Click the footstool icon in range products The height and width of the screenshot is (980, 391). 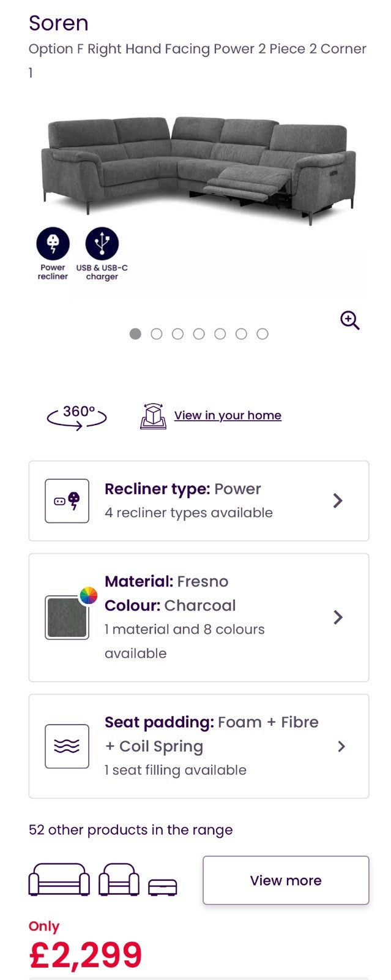pos(162,886)
